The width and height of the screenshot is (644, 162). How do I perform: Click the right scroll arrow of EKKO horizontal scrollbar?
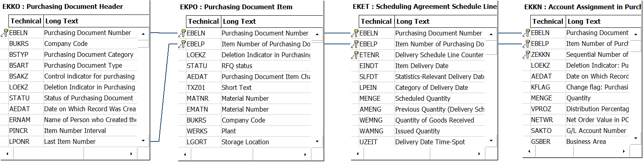point(131,154)
